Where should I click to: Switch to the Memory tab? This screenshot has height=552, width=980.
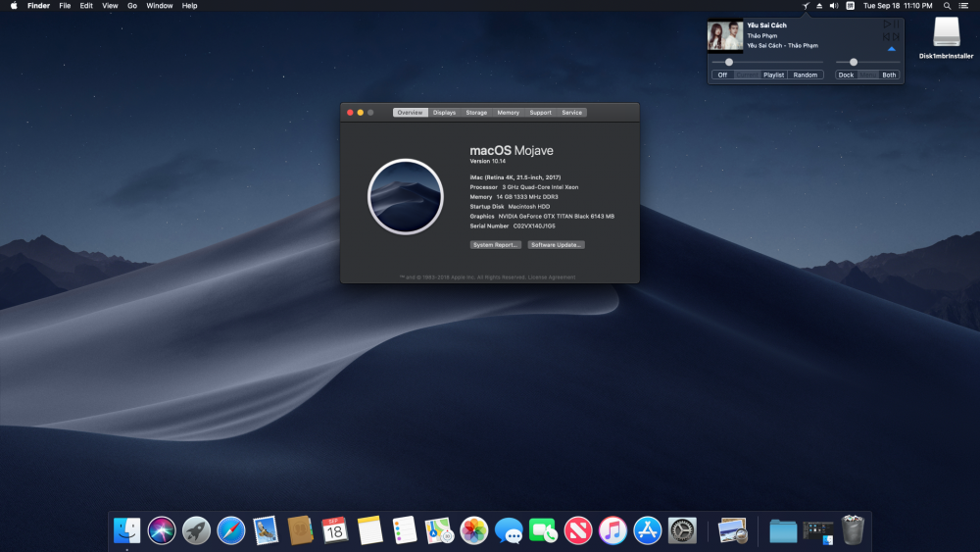click(508, 113)
